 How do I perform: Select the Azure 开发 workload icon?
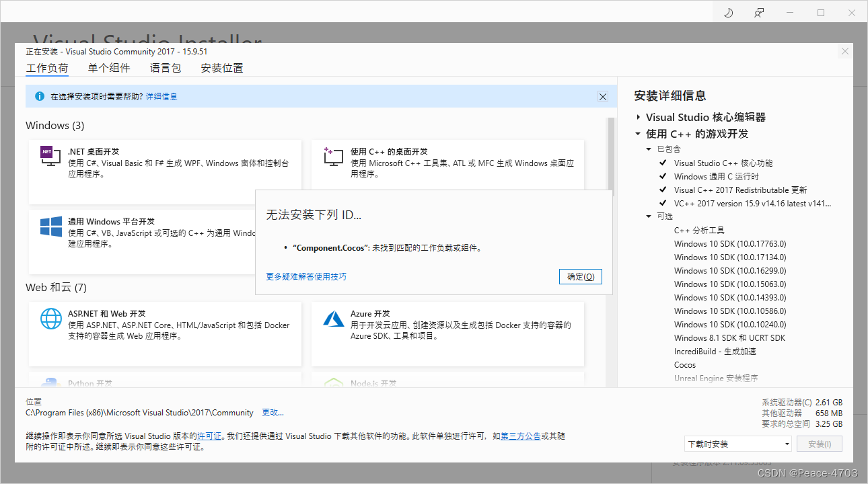coord(334,319)
